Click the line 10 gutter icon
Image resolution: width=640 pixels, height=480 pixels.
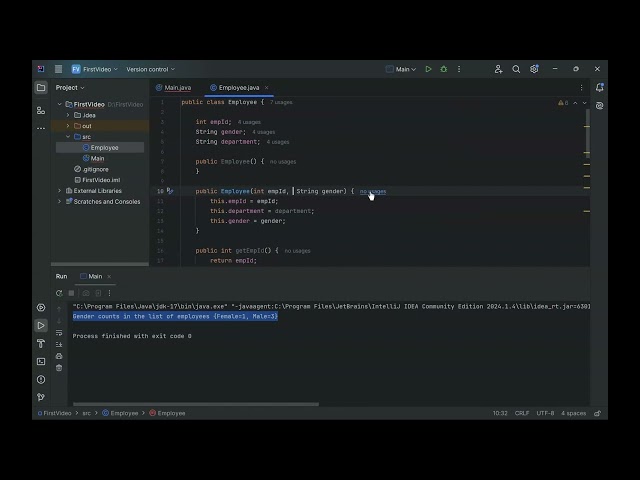(170, 191)
